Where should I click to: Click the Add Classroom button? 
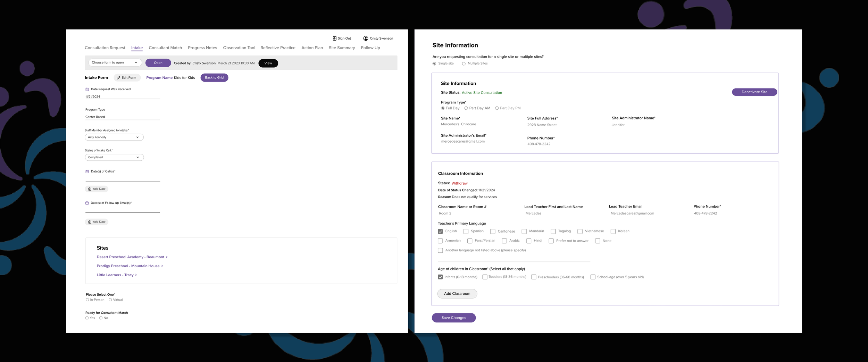pyautogui.click(x=457, y=294)
